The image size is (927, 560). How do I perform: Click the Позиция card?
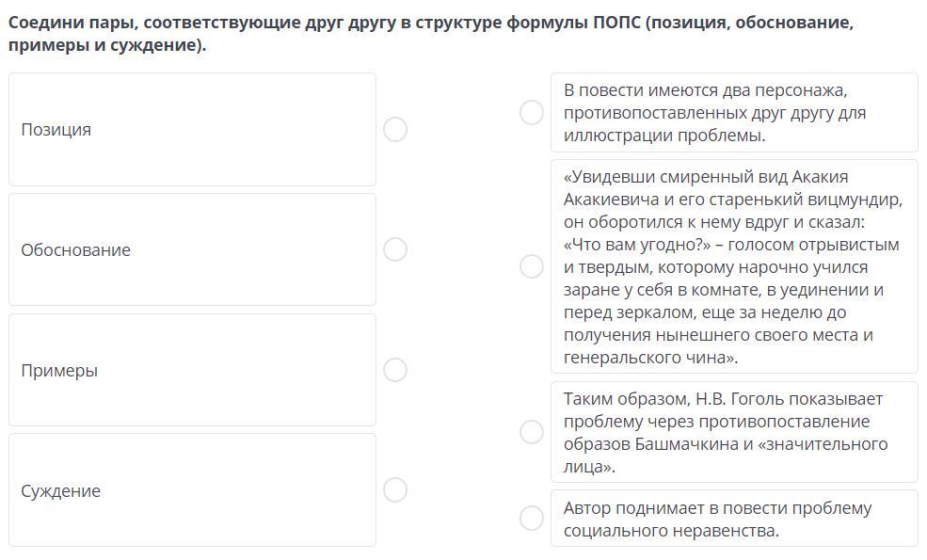192,130
